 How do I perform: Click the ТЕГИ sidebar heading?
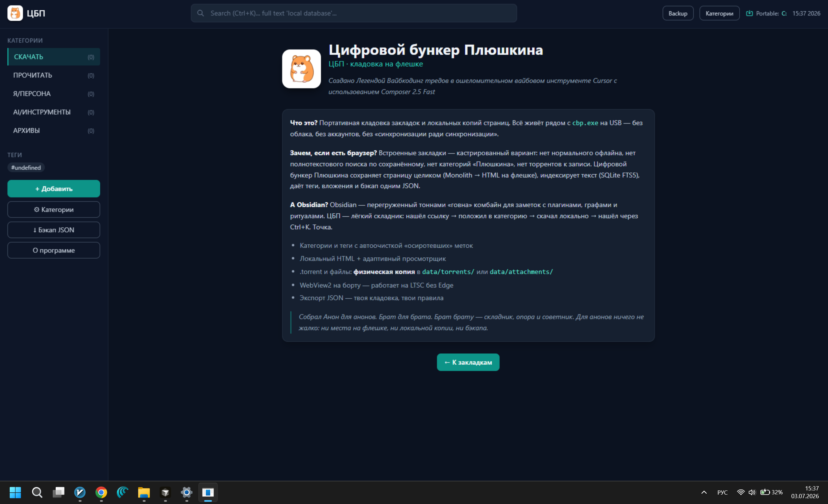pos(15,155)
